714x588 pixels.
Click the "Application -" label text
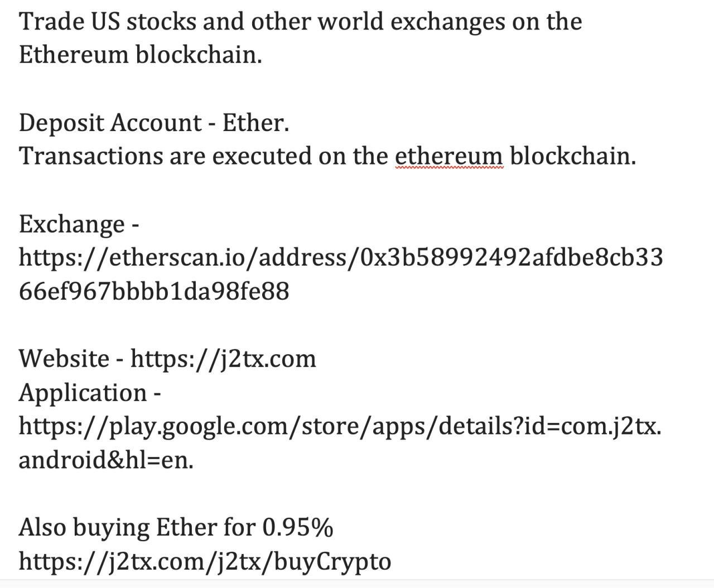pos(89,393)
